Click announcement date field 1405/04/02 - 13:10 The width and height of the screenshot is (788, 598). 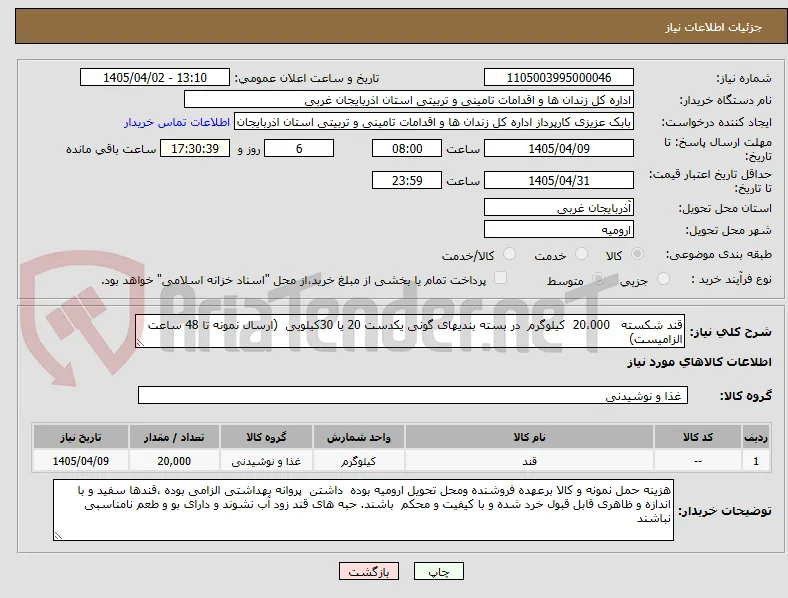click(x=155, y=77)
